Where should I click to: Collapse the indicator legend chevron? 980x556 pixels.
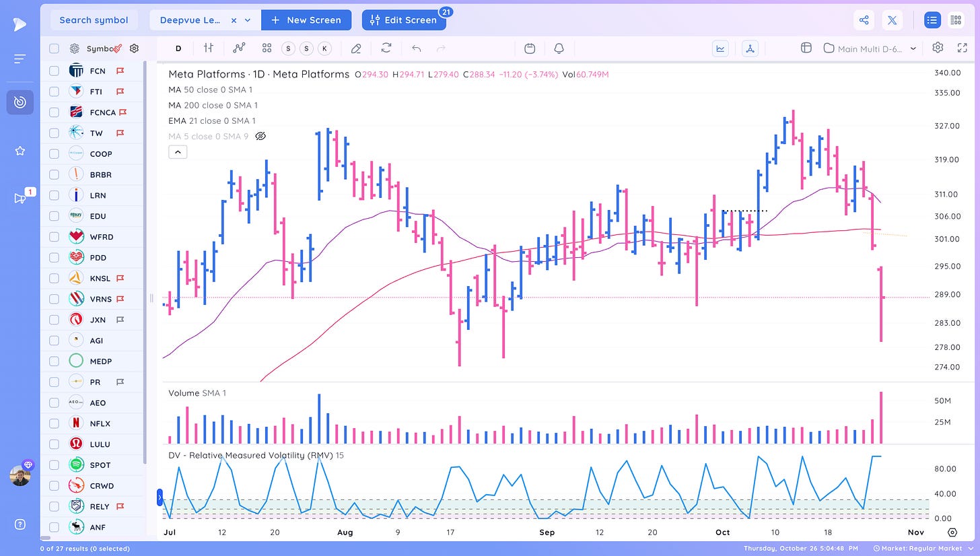coord(178,152)
